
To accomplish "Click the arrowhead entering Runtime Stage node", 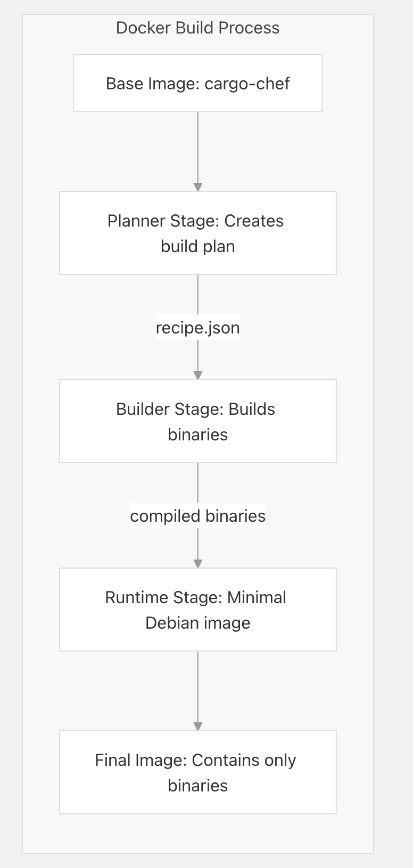I will [x=198, y=563].
